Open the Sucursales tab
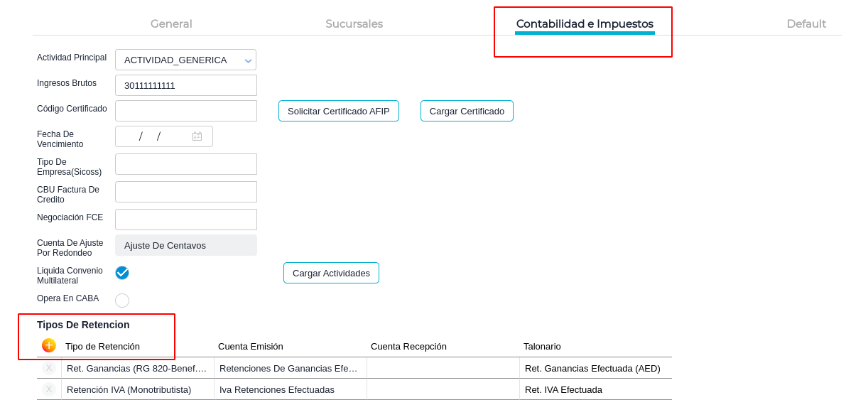Screen dimensions: 868x400 pyautogui.click(x=354, y=24)
